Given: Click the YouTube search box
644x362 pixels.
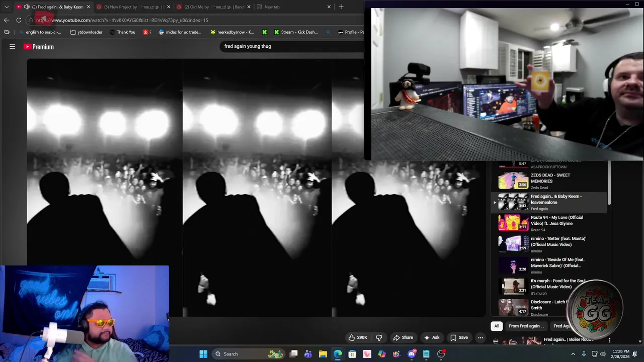Looking at the screenshot, I should [292, 46].
